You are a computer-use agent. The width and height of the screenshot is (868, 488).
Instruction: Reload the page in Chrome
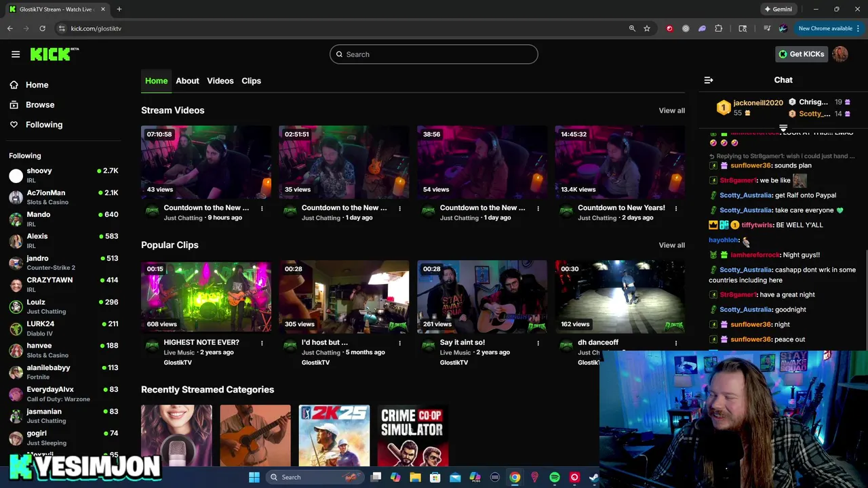pos(42,28)
